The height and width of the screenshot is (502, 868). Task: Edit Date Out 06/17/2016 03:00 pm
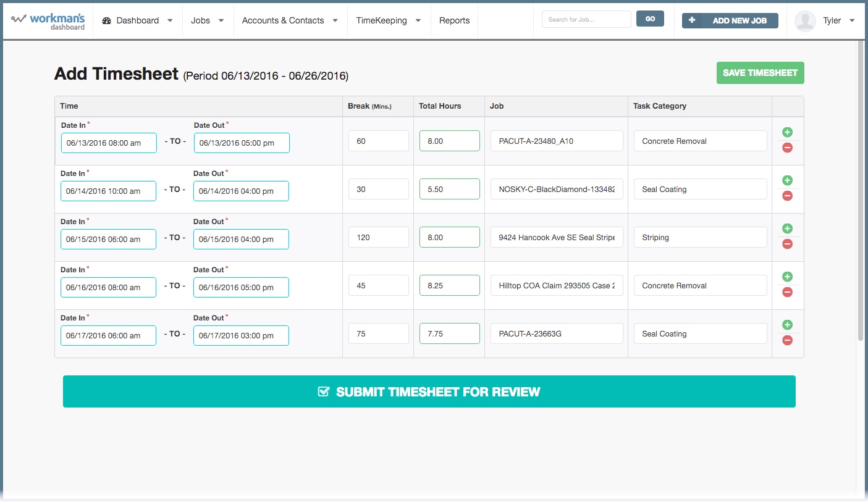tap(241, 335)
